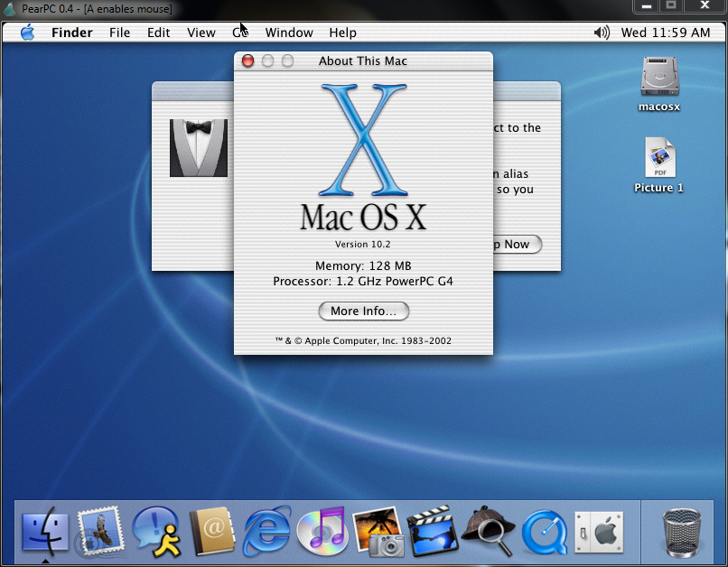Screen dimensions: 728x567
Task: Launch the Mail app in dock
Action: pos(99,530)
